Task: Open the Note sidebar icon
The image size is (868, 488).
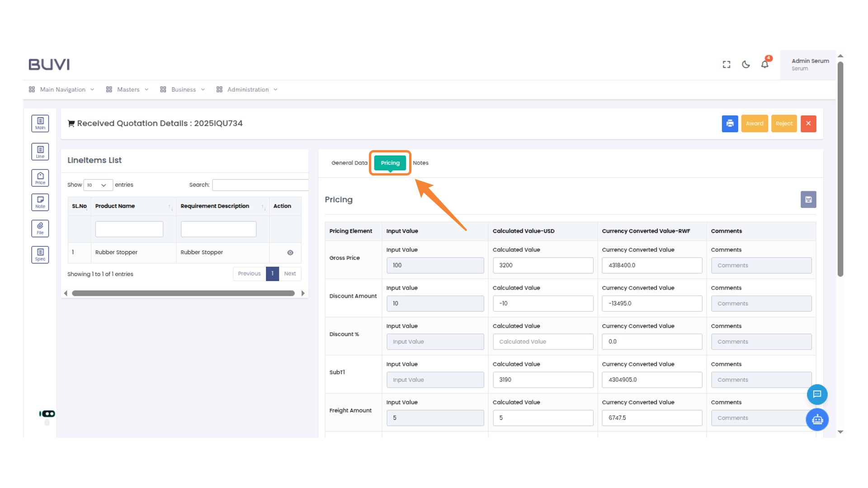Action: [40, 202]
